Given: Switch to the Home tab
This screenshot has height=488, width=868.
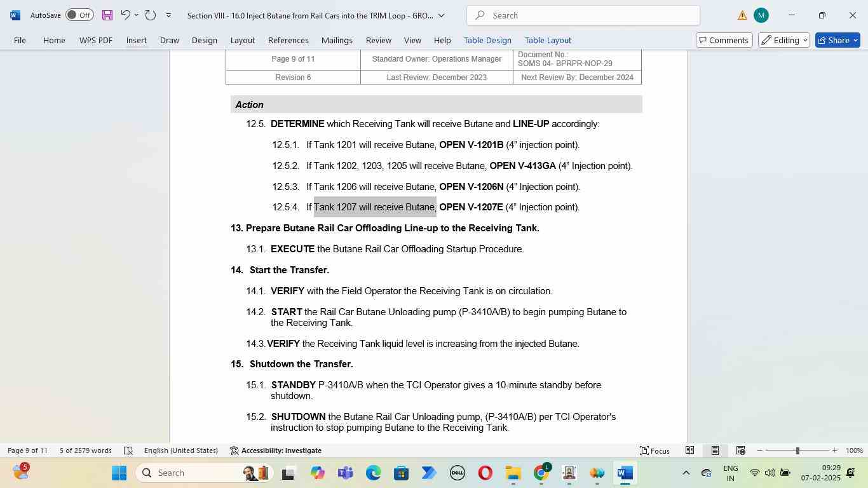Looking at the screenshot, I should point(54,40).
